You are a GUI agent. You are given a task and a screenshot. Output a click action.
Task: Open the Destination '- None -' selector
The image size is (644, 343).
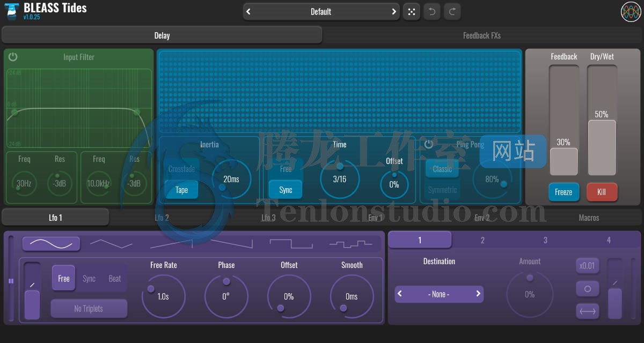439,294
